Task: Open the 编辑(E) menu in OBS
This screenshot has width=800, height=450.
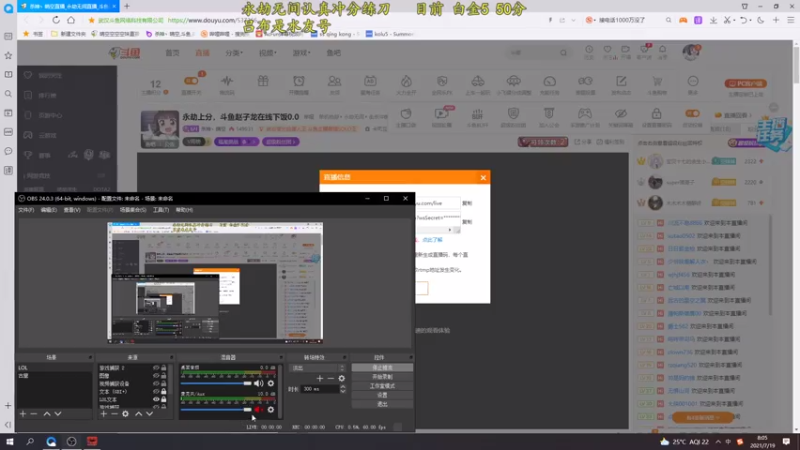Action: tap(48, 210)
